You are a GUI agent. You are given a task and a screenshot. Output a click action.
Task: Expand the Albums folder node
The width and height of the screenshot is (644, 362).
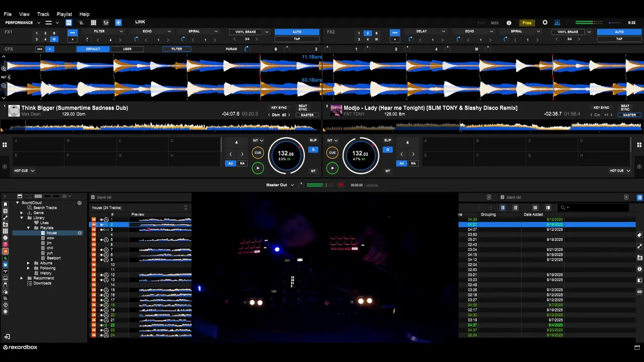(x=29, y=263)
